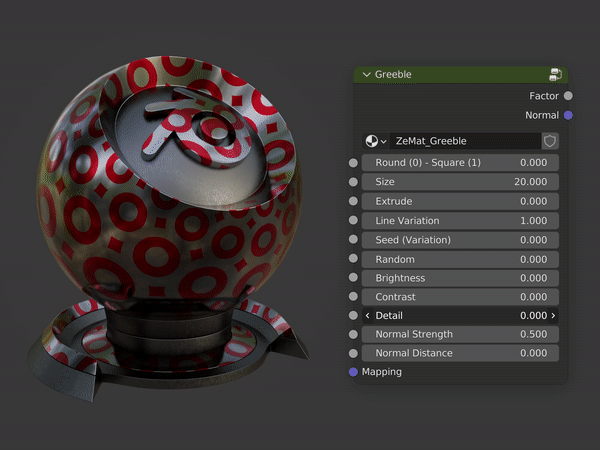Image resolution: width=600 pixels, height=450 pixels.
Task: Click the Line Variation value field
Action: [x=460, y=221]
